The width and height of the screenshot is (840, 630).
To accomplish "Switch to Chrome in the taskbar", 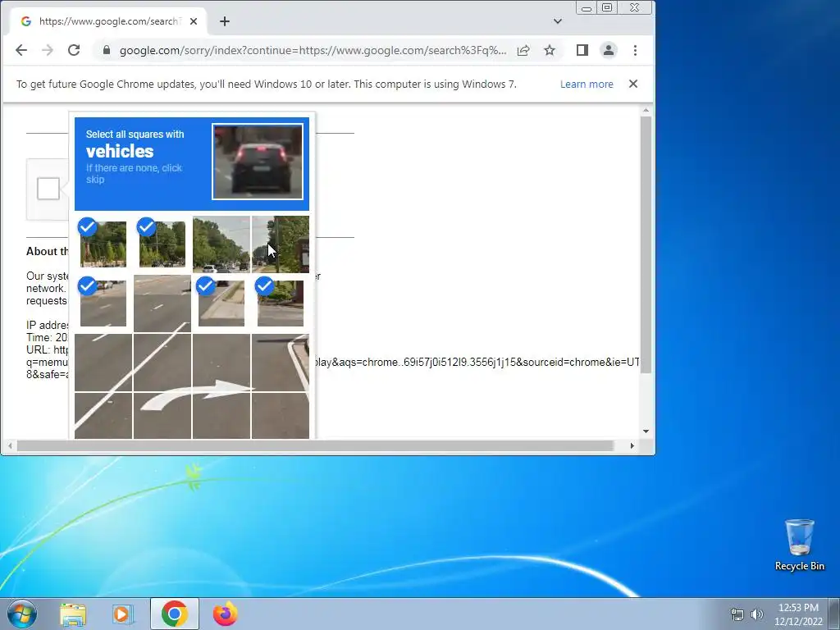I will pos(174,614).
